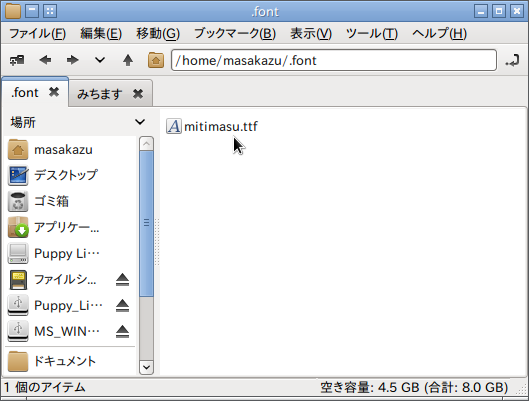Screen dimensions: 529x401
Task: Open the ヘルプ(H) menu
Action: point(439,33)
